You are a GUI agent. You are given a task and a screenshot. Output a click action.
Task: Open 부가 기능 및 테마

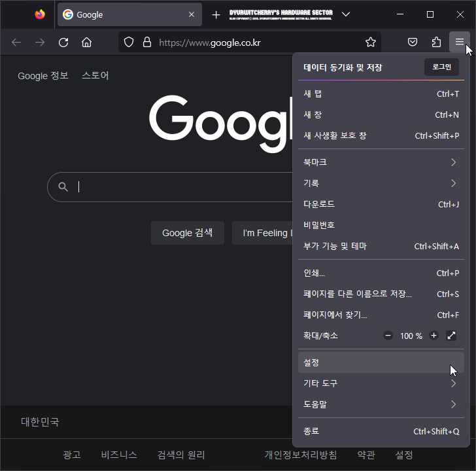pos(381,246)
